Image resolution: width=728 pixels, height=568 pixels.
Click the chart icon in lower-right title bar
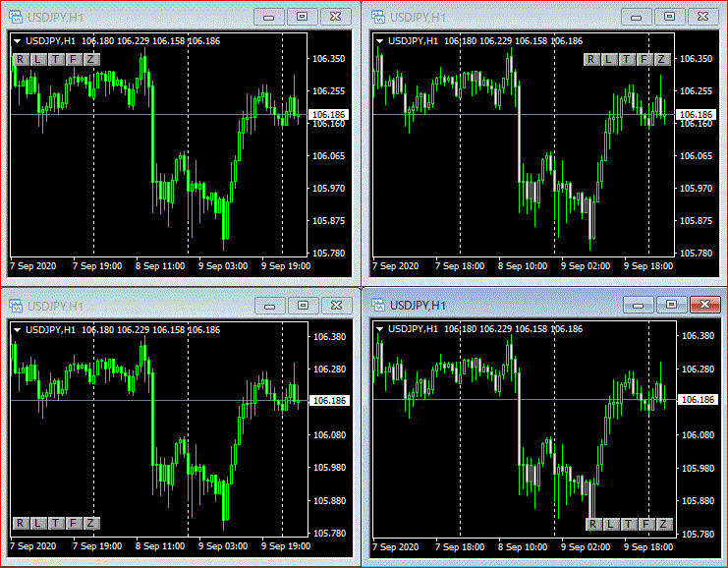[x=378, y=306]
